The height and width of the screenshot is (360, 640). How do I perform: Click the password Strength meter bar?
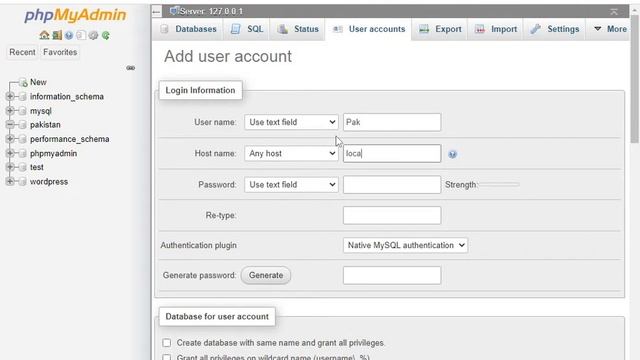(x=499, y=184)
